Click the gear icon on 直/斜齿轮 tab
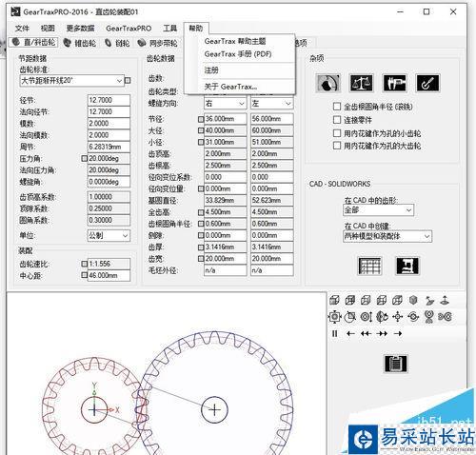This screenshot has width=476, height=455. [x=16, y=42]
